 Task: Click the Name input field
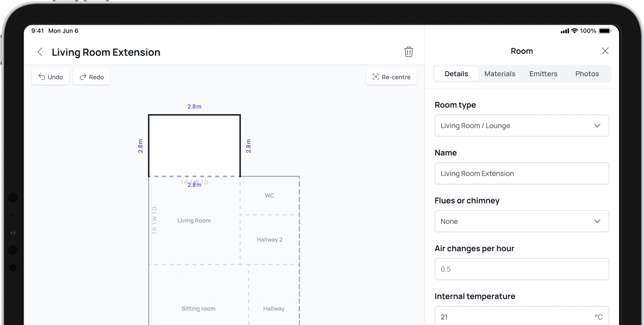[522, 173]
